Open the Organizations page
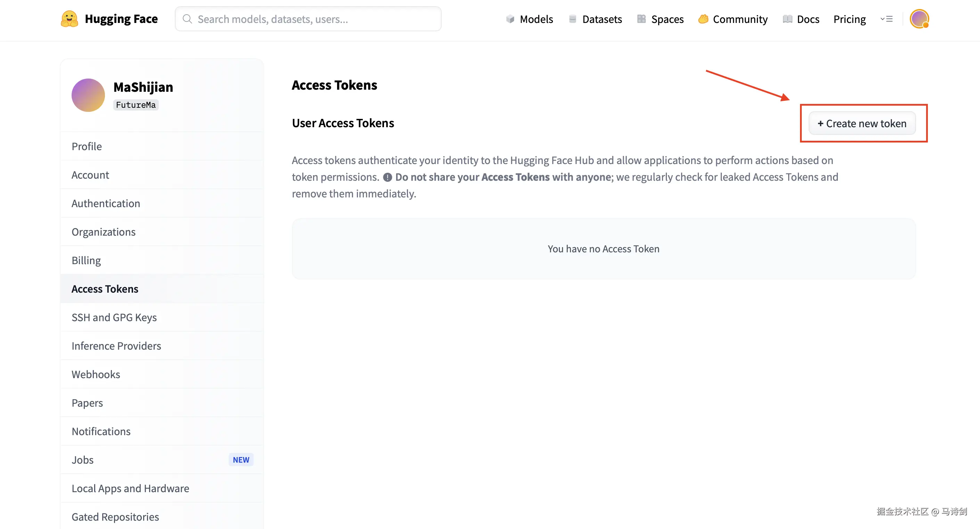The image size is (980, 529). tap(104, 231)
